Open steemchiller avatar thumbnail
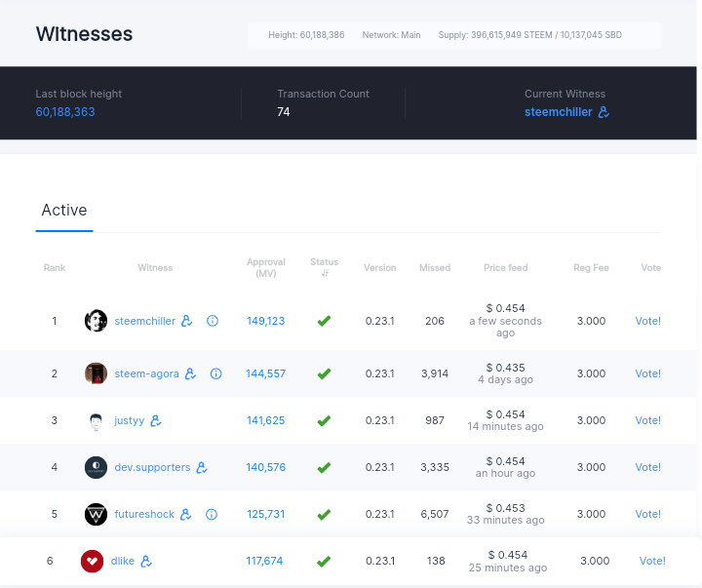The image size is (702, 588). pos(96,321)
